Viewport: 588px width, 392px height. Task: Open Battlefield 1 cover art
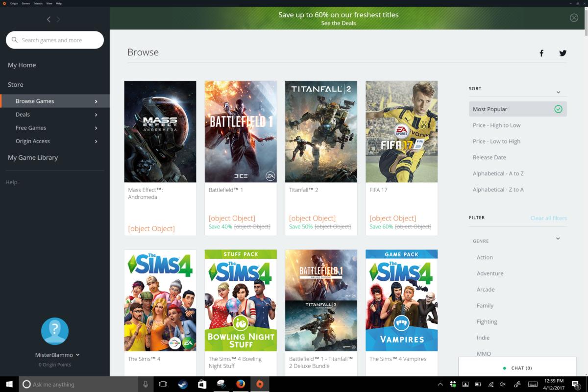[x=241, y=132]
